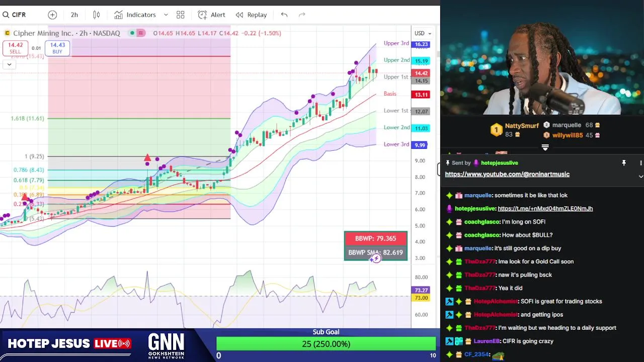Click coachglasco in the SOFI message
The width and height of the screenshot is (644, 362).
coord(482,222)
